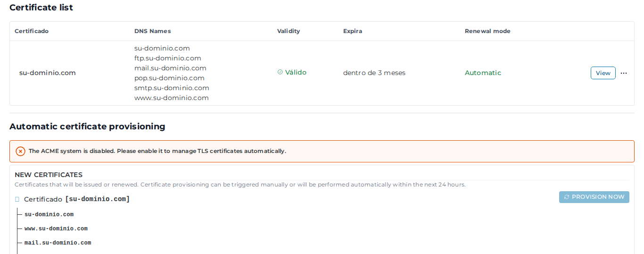Select su-dominio.com in the Certificado column
This screenshot has height=254, width=644.
[48, 73]
